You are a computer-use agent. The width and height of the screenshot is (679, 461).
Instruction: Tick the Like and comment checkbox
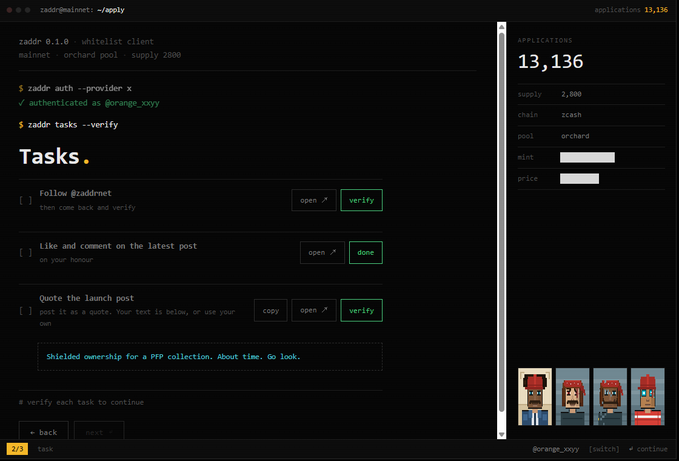[x=26, y=253]
